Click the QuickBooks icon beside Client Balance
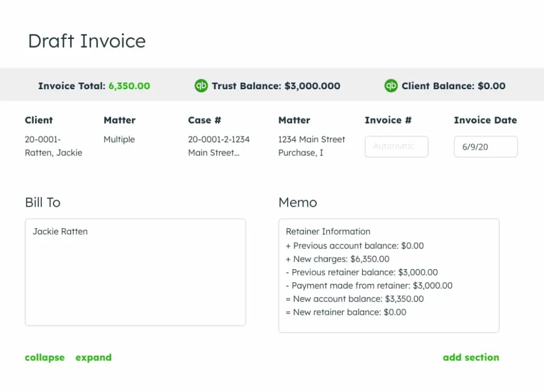Viewport: 544px width, 392px height. [x=390, y=86]
